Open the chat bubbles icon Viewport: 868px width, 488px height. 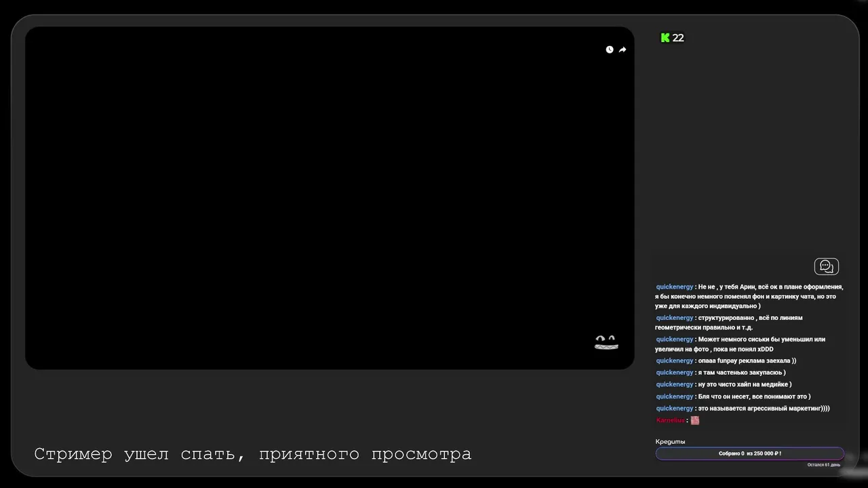coord(826,266)
